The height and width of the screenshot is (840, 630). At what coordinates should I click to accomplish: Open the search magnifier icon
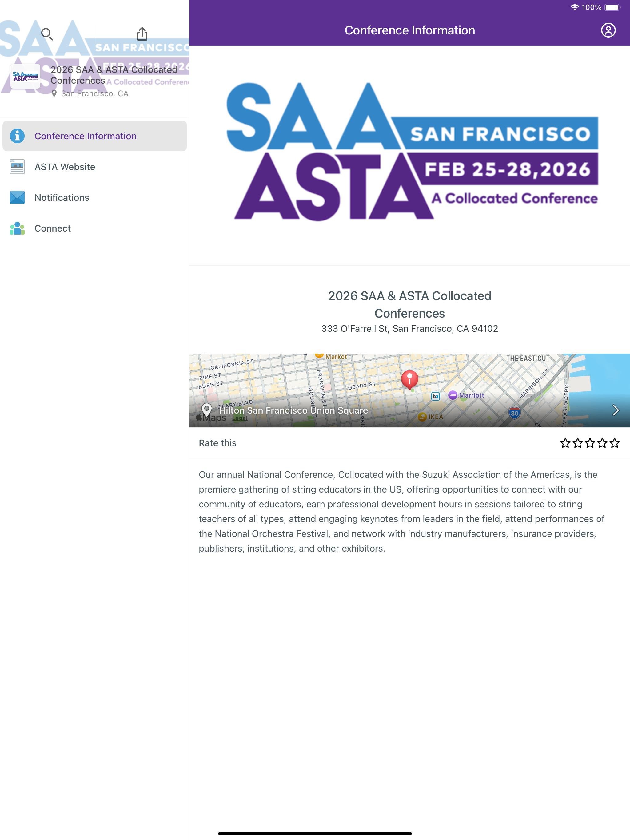tap(47, 34)
